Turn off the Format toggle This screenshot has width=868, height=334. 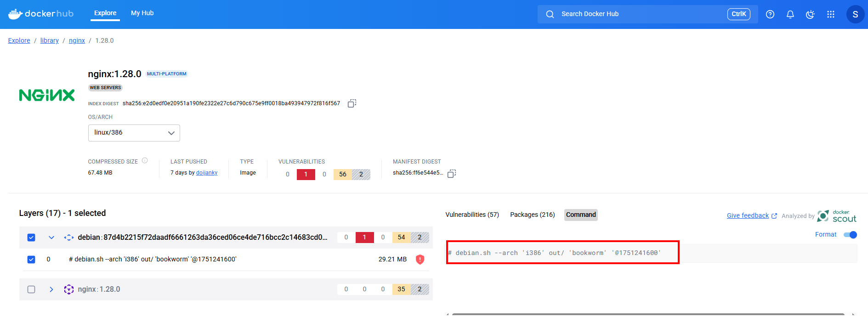[x=851, y=235]
